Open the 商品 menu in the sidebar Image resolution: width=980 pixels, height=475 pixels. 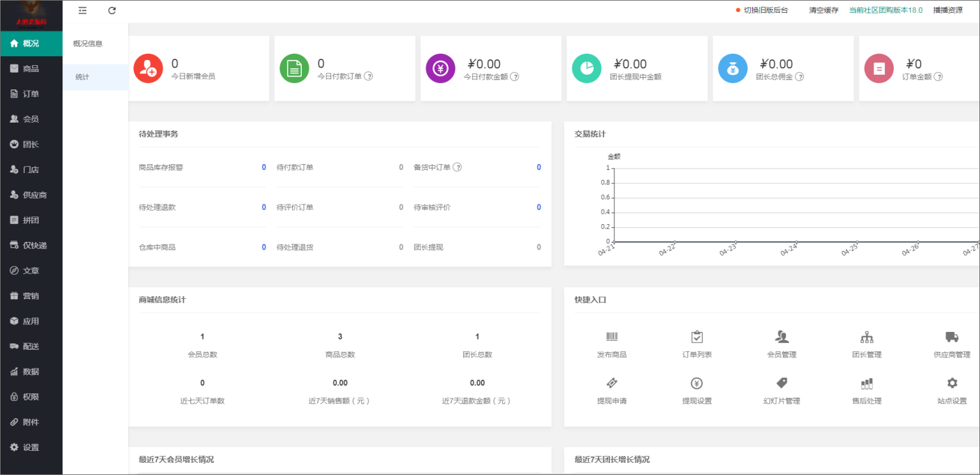[x=29, y=68]
